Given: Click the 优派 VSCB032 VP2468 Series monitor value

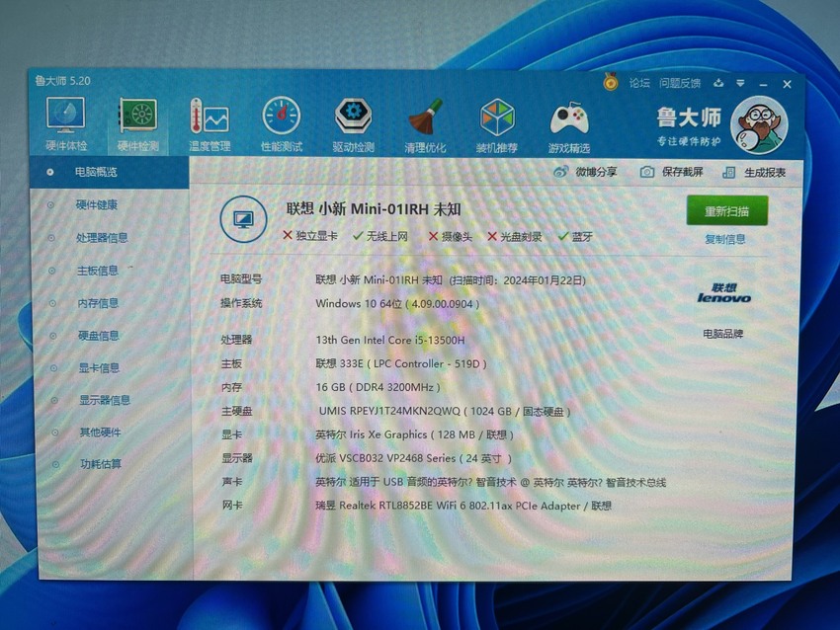Looking at the screenshot, I should coord(413,458).
